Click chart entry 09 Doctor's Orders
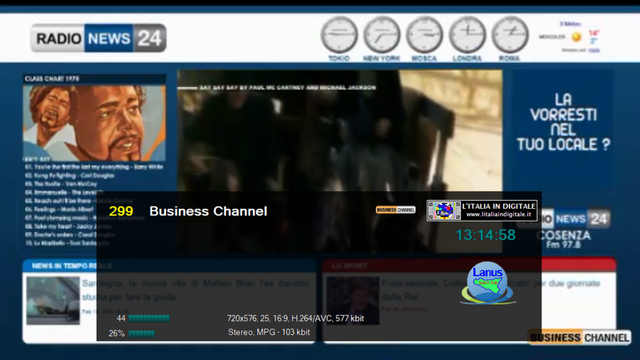640x360 pixels. 70,235
